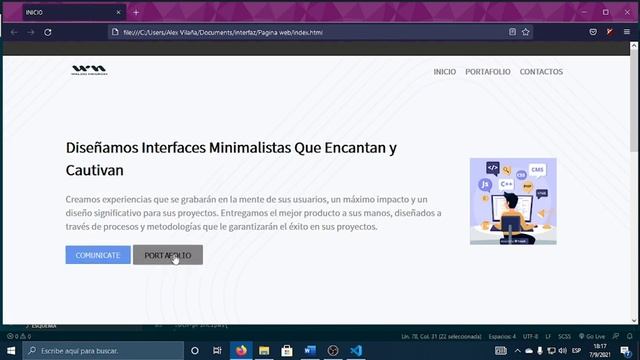Open touch keyboard icon in tray
The height and width of the screenshot is (360, 640).
(501, 351)
